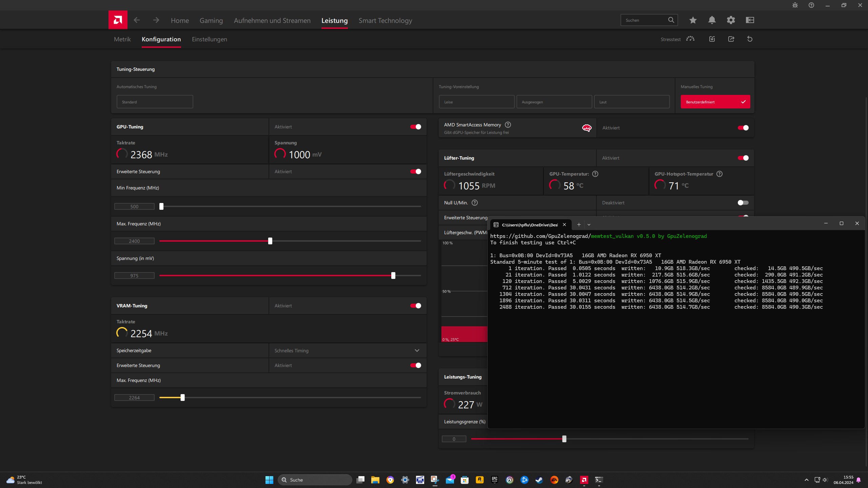
Task: Click the AMD logo home icon
Action: click(118, 20)
